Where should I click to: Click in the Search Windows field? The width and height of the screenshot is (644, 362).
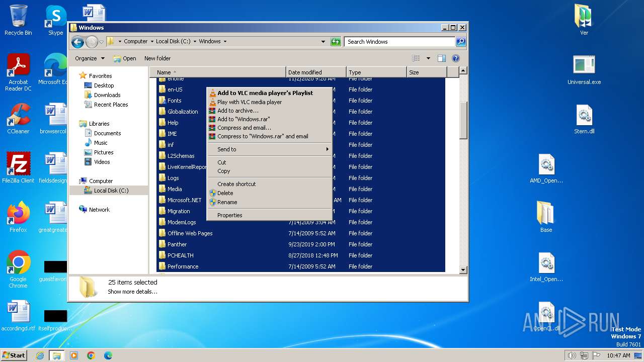tap(400, 42)
